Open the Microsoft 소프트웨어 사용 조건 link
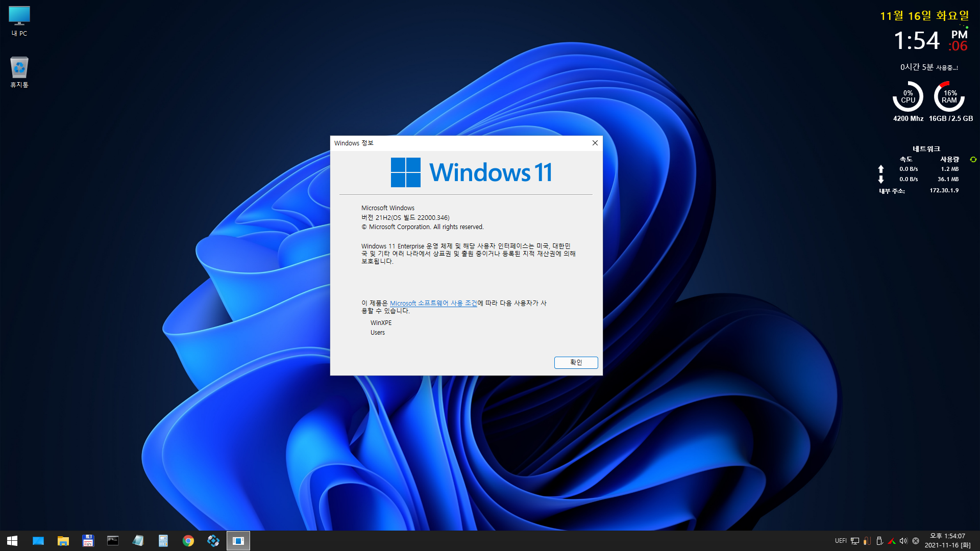980x551 pixels. (433, 303)
